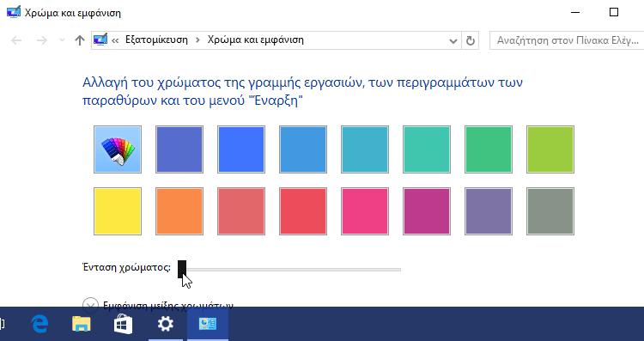Expand the color mixer section

pos(90,305)
